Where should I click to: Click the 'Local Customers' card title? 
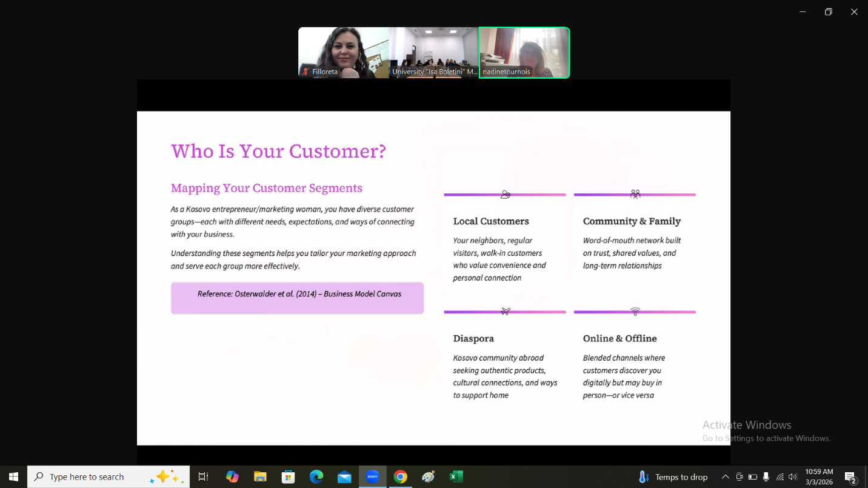tap(491, 221)
